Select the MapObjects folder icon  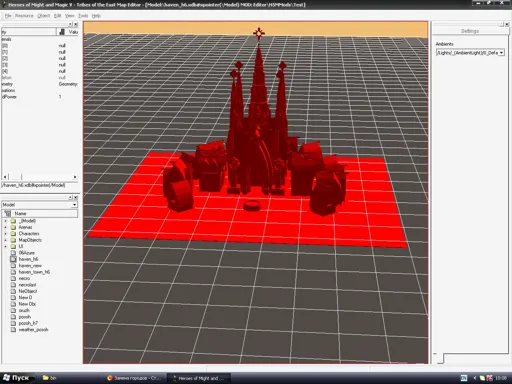(13, 240)
